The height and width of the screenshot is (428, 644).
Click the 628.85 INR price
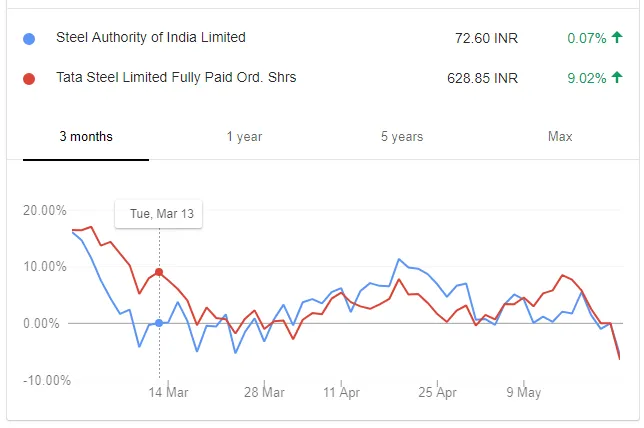pyautogui.click(x=482, y=78)
